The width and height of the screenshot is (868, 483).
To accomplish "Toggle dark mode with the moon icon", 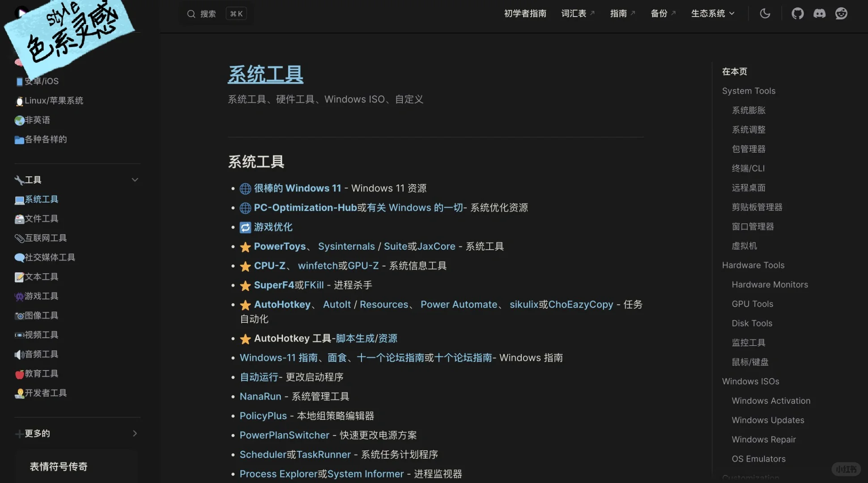I will tap(765, 13).
